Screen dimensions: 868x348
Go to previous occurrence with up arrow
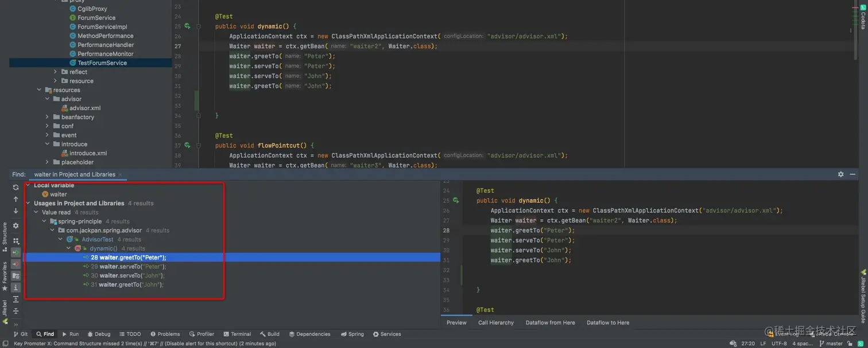(x=15, y=200)
